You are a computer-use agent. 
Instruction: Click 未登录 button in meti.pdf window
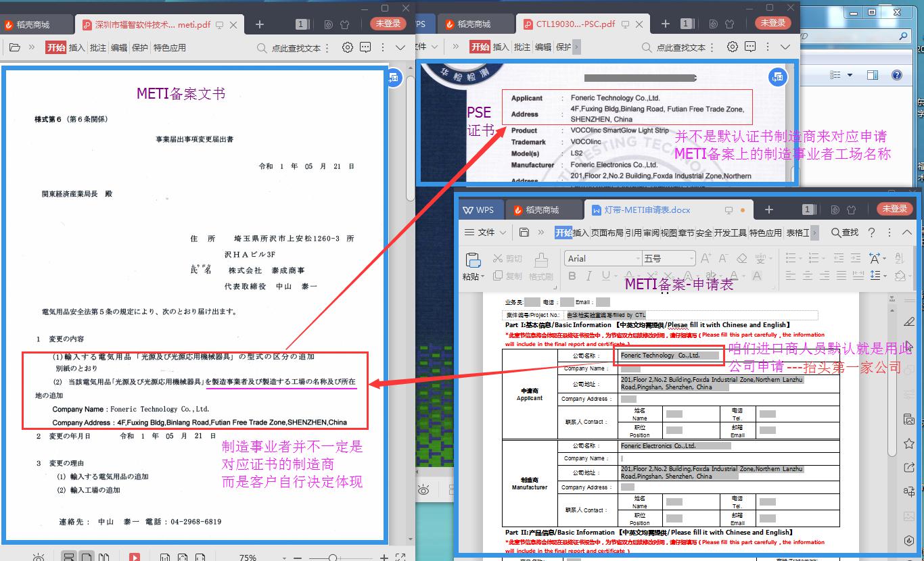388,24
